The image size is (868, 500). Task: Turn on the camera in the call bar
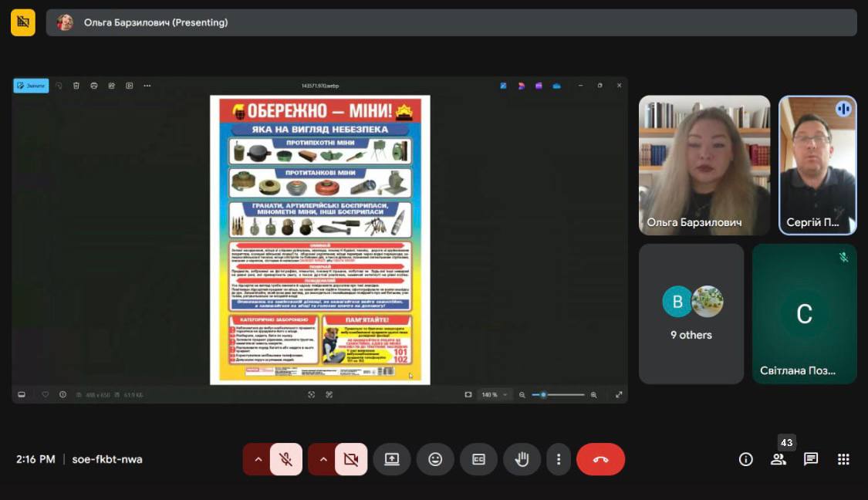[x=350, y=459]
